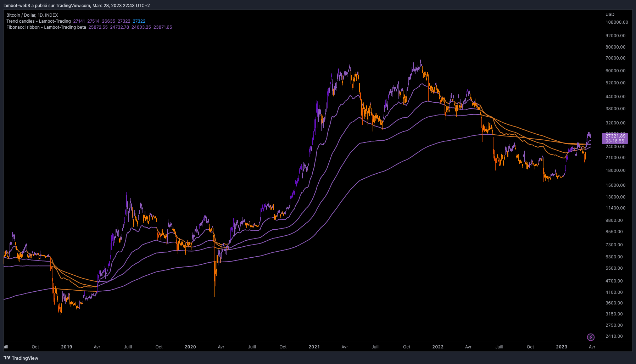Select the Fibonacci ribbon - Lambot-Trading beta label

point(46,27)
